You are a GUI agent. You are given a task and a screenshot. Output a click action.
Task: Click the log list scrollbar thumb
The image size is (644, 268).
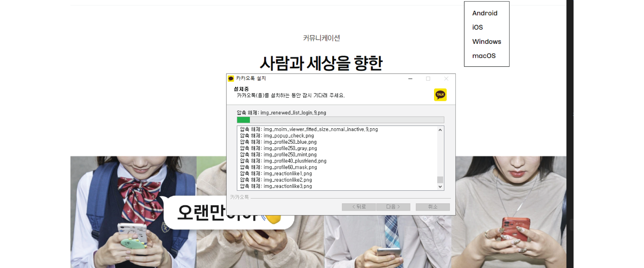[x=440, y=180]
